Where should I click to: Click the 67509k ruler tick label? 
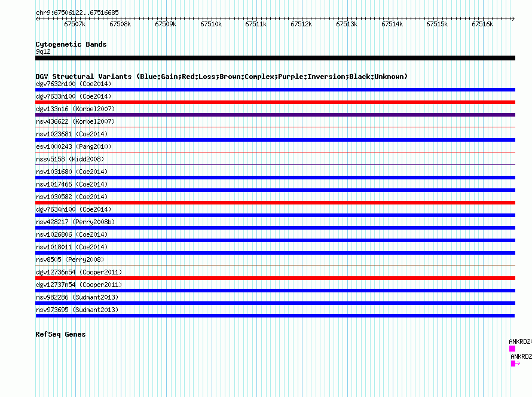(166, 24)
